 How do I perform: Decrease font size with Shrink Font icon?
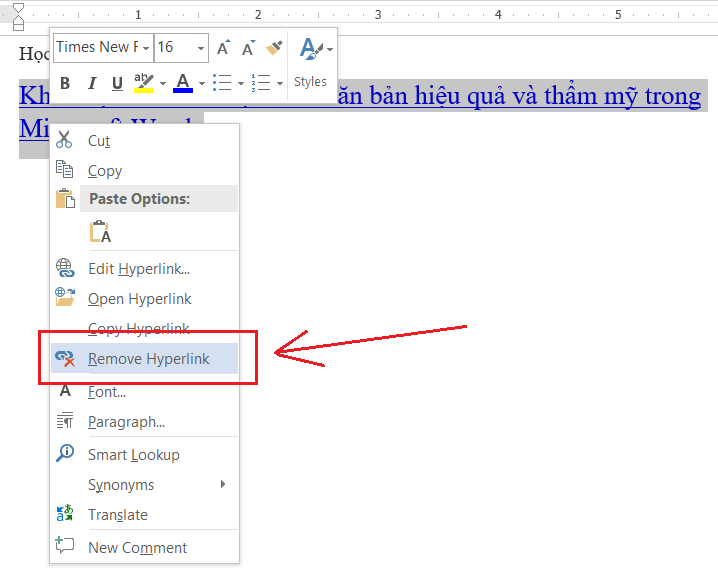pos(248,48)
